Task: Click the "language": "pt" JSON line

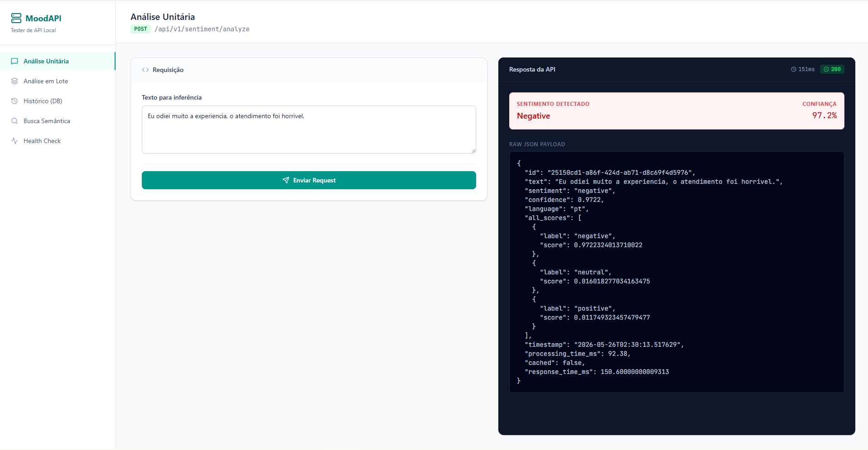Action: (557, 209)
